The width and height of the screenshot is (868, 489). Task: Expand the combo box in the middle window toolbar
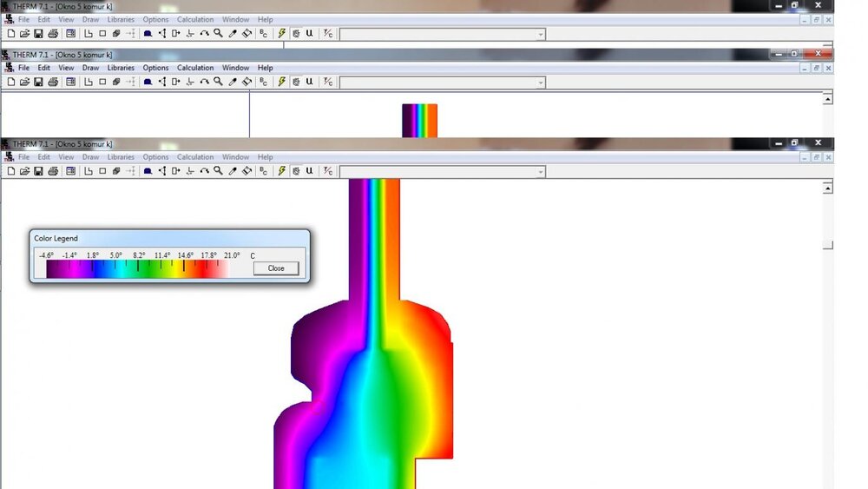click(540, 83)
